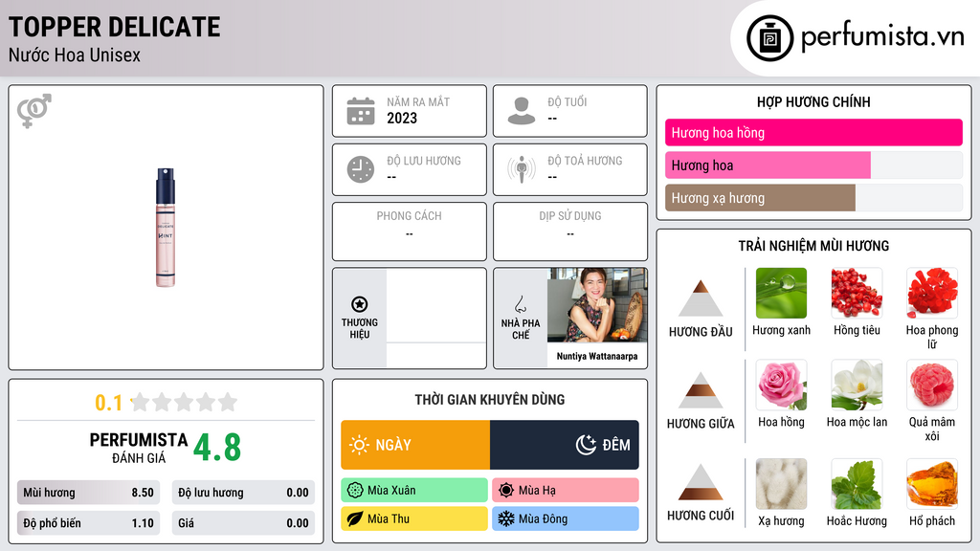Viewport: 980px width, 551px height.
Task: Click the TRẢI NGHIỆM MÙI HƯƠNG heading
Action: point(813,246)
